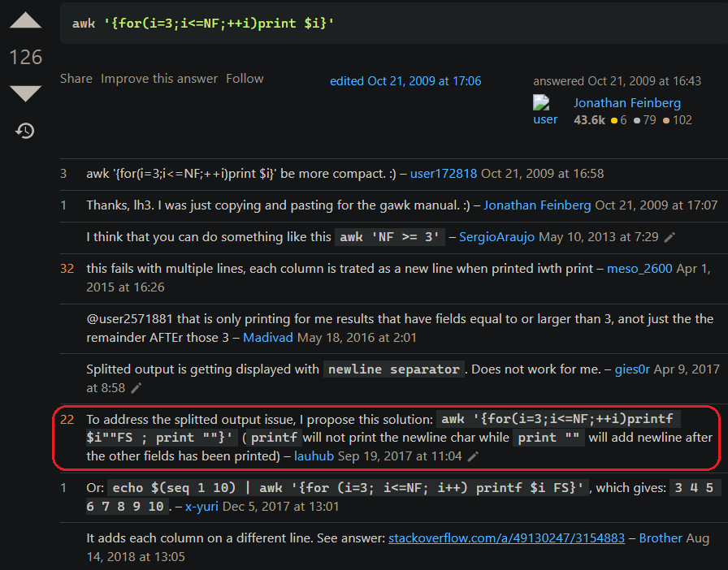This screenshot has height=570, width=728.
Task: Click Improve this answer link
Action: 159,79
